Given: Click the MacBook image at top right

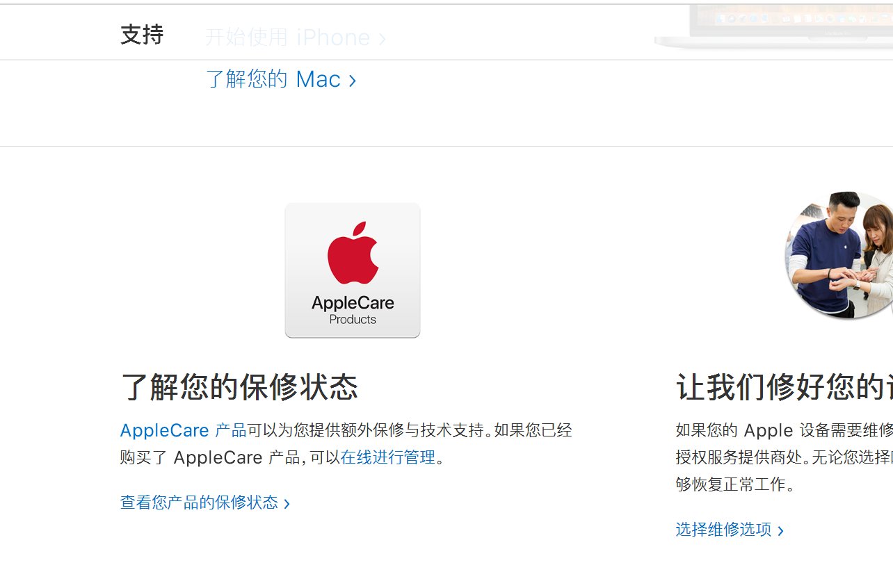Looking at the screenshot, I should coord(772,28).
